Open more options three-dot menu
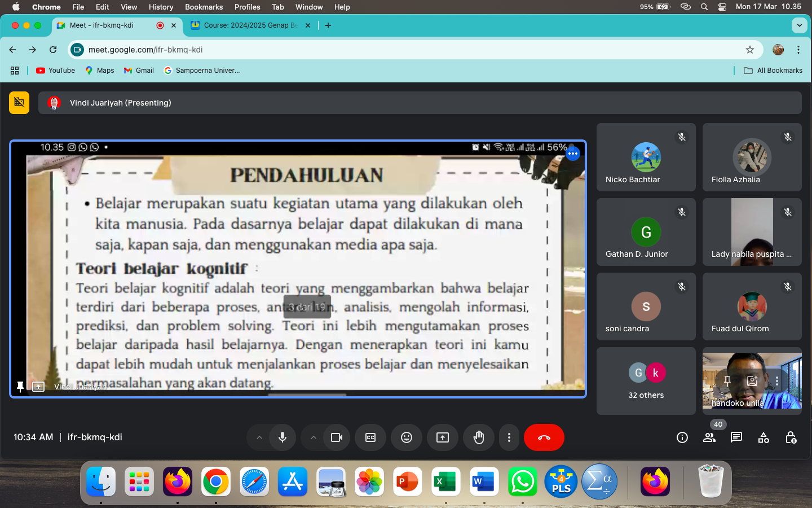 pos(509,437)
